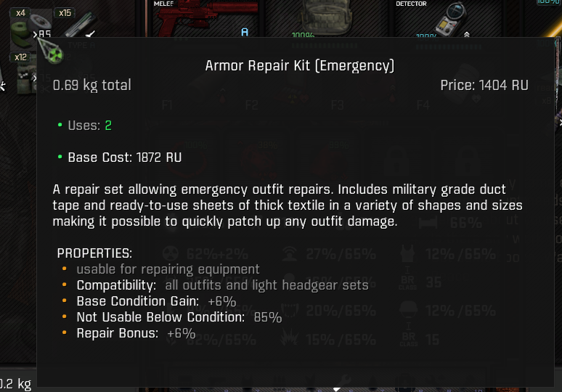Click the 0.69 kg total weight text
Image resolution: width=562 pixels, height=392 pixels.
92,86
